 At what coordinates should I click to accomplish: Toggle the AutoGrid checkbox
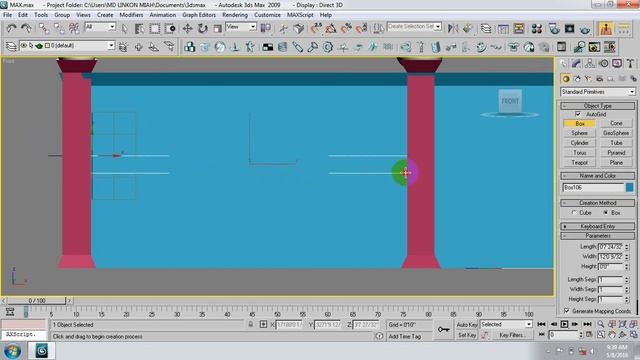[578, 114]
